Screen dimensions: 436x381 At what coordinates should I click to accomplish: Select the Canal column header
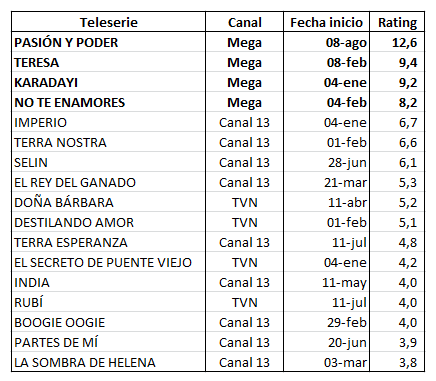[244, 22]
